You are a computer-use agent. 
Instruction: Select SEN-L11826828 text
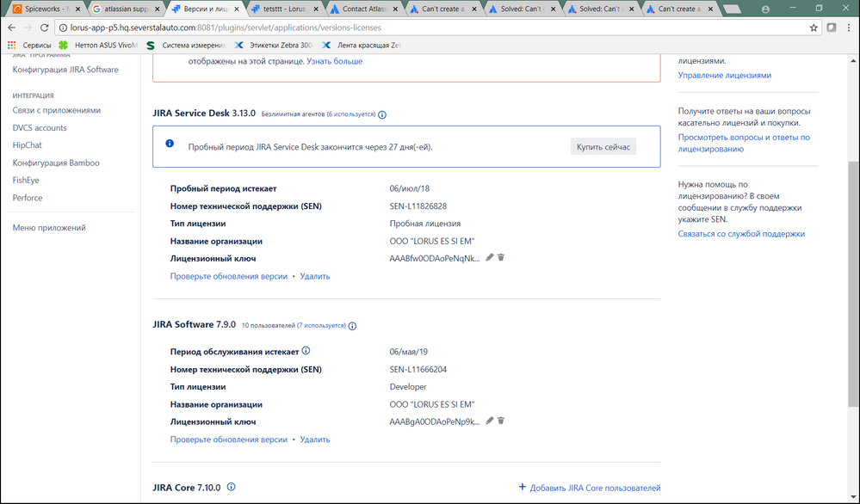[418, 206]
